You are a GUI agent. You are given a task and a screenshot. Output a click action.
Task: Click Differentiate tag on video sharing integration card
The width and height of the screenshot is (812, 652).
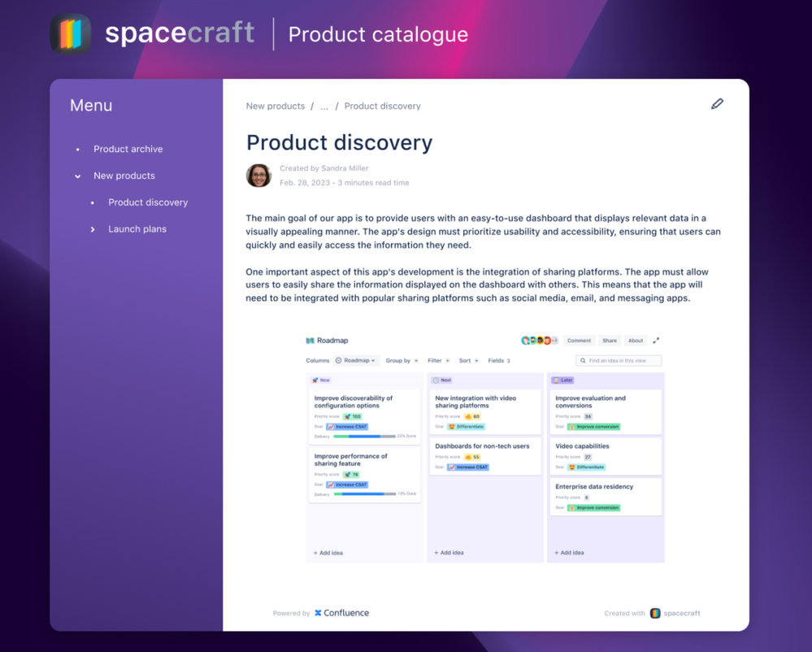click(x=466, y=427)
